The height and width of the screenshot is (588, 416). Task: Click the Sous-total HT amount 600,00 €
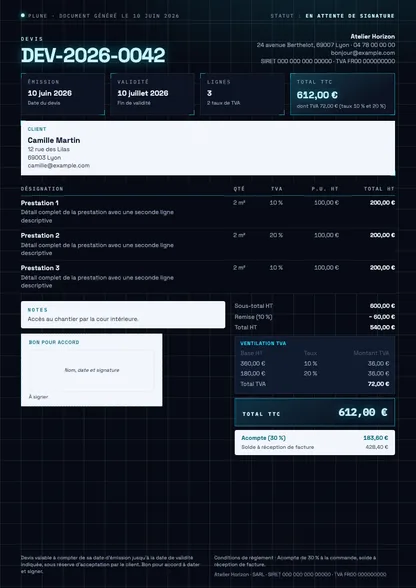tap(382, 306)
